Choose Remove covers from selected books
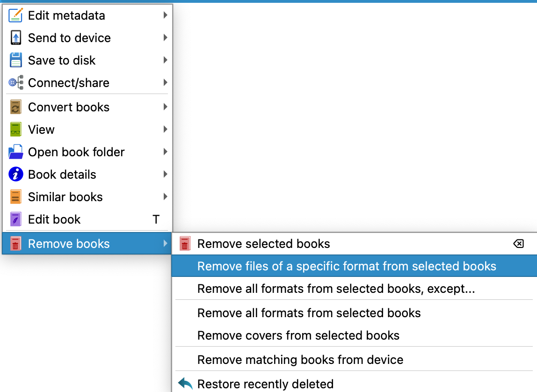Screen dimensions: 537x392 coord(298,335)
